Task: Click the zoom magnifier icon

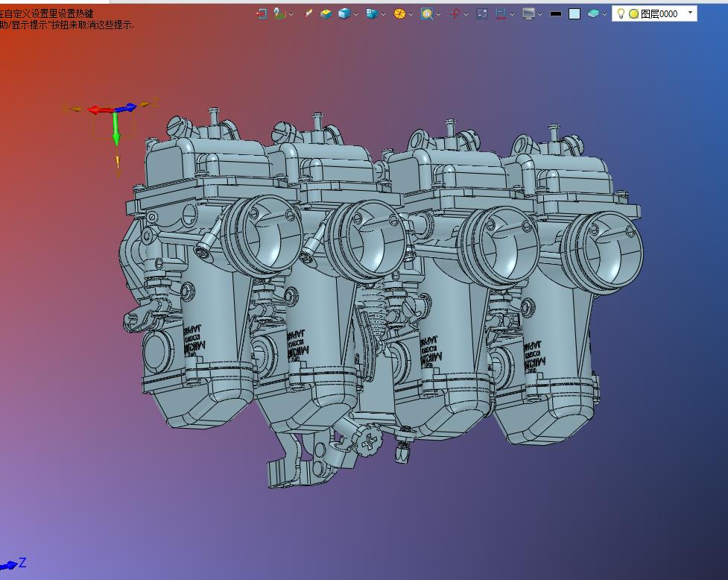Action: pos(427,14)
